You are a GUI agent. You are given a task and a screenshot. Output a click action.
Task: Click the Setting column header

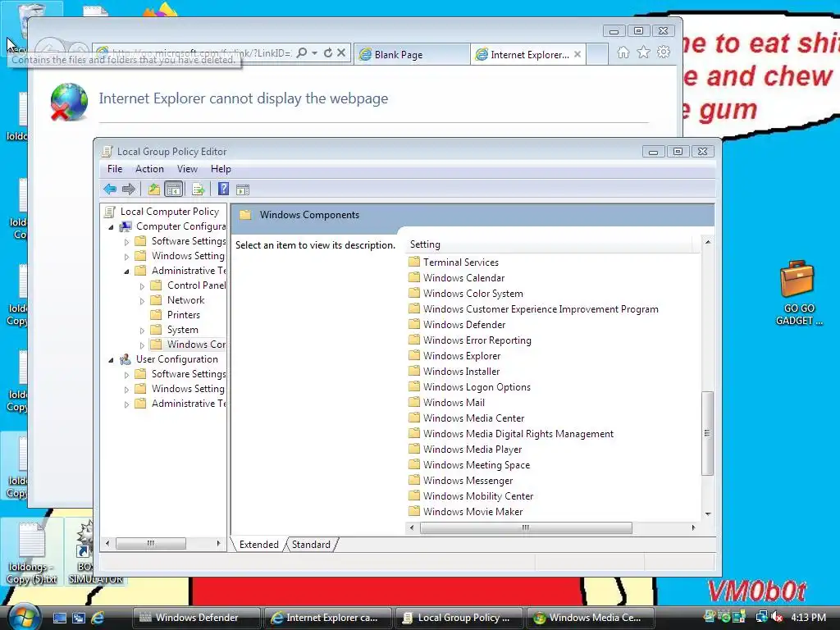[549, 244]
